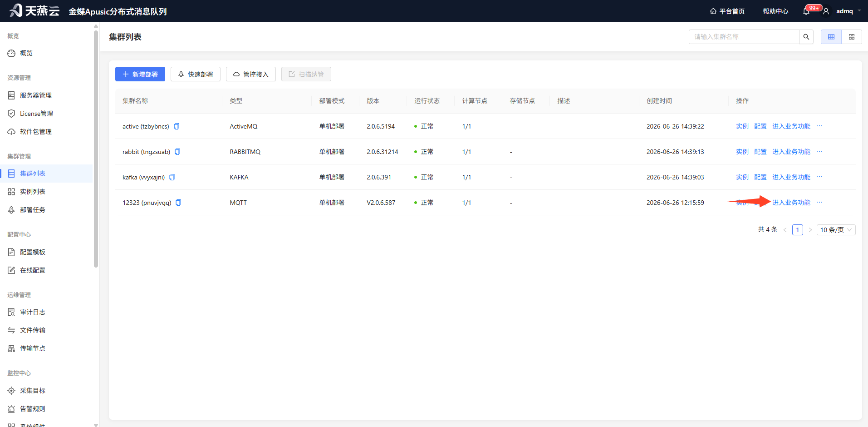Expand the 10 条/页 page size dropdown
Image resolution: width=868 pixels, height=427 pixels.
click(836, 230)
